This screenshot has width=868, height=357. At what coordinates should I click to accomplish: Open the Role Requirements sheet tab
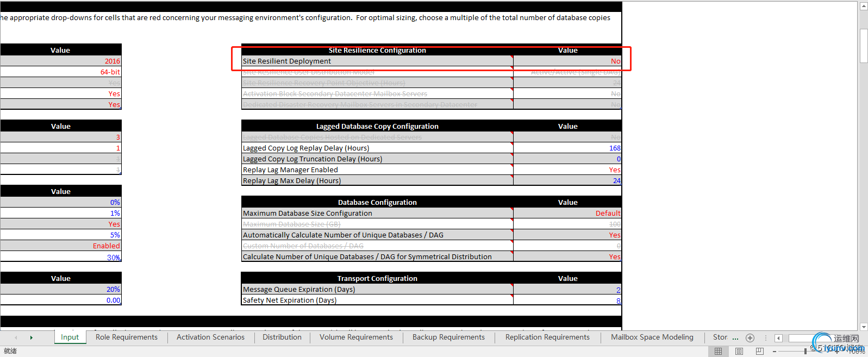[x=127, y=337]
